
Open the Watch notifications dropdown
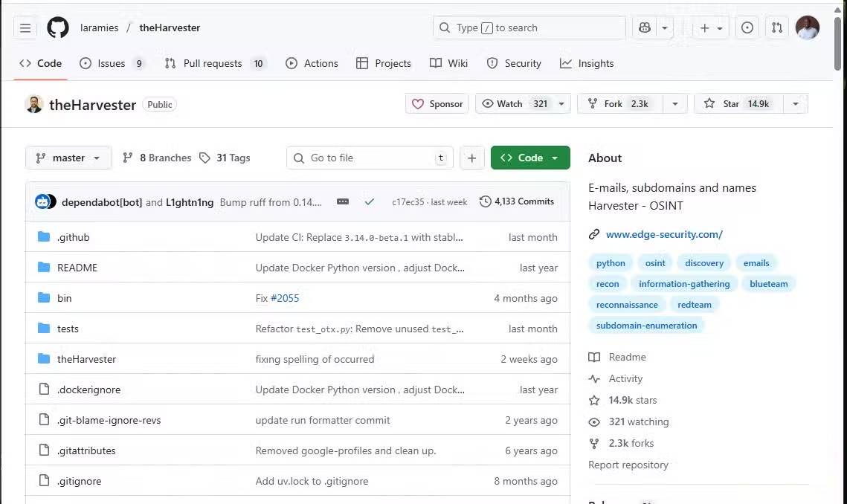tap(522, 104)
